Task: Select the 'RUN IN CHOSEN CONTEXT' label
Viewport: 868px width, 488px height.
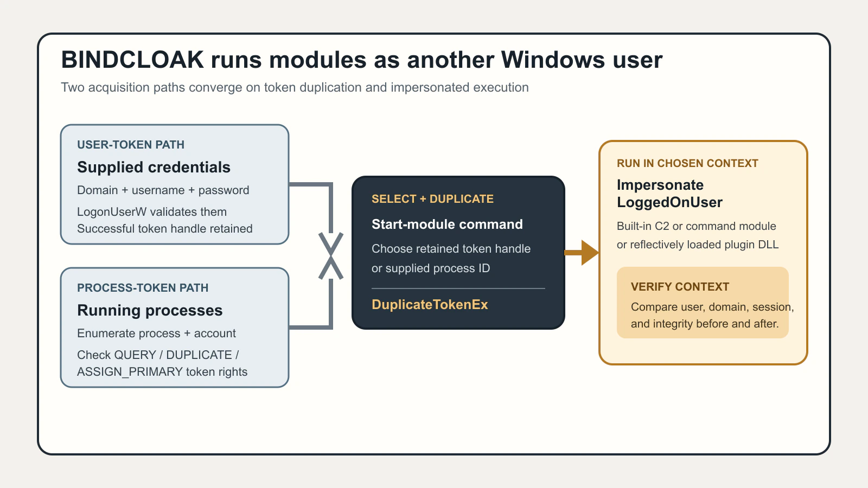Action: tap(687, 163)
